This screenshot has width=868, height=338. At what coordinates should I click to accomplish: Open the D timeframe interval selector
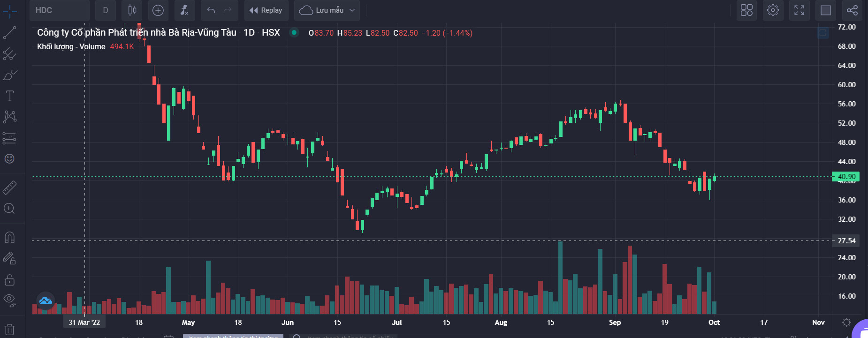pyautogui.click(x=106, y=10)
